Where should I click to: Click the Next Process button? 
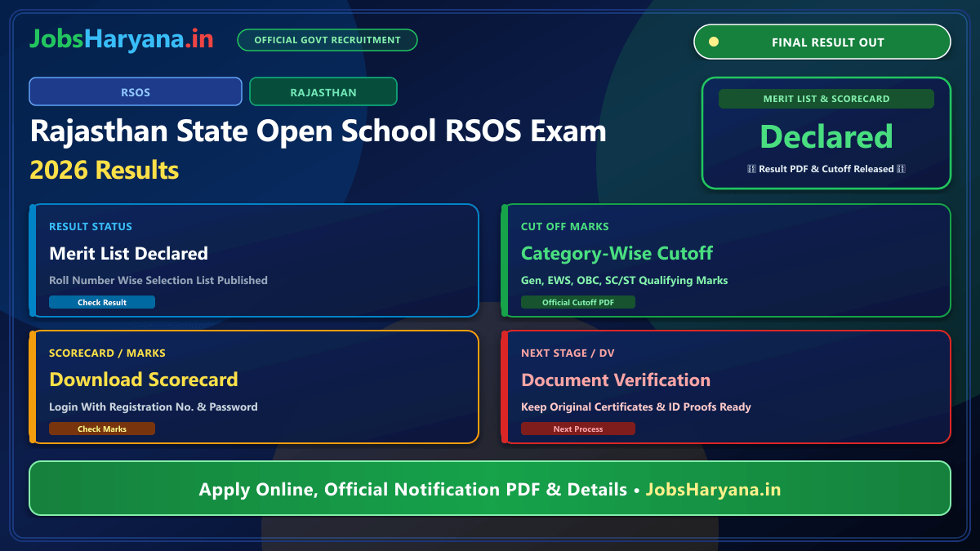click(578, 429)
